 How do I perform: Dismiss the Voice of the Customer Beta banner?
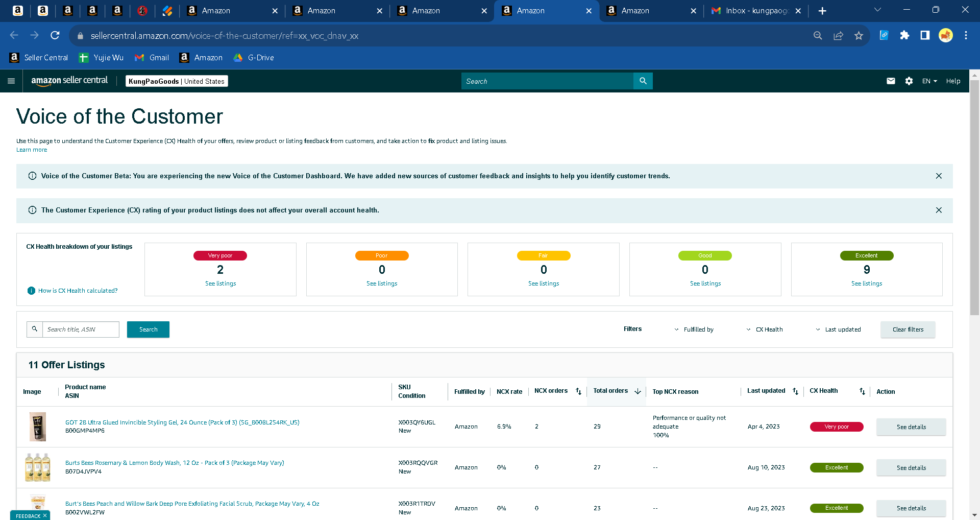(x=939, y=176)
